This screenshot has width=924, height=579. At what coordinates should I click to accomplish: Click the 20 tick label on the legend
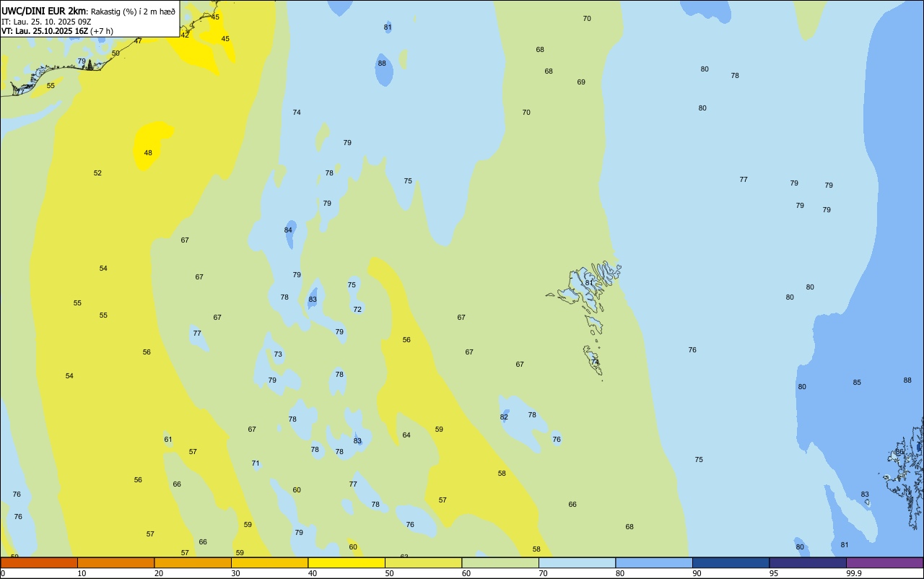tap(159, 573)
